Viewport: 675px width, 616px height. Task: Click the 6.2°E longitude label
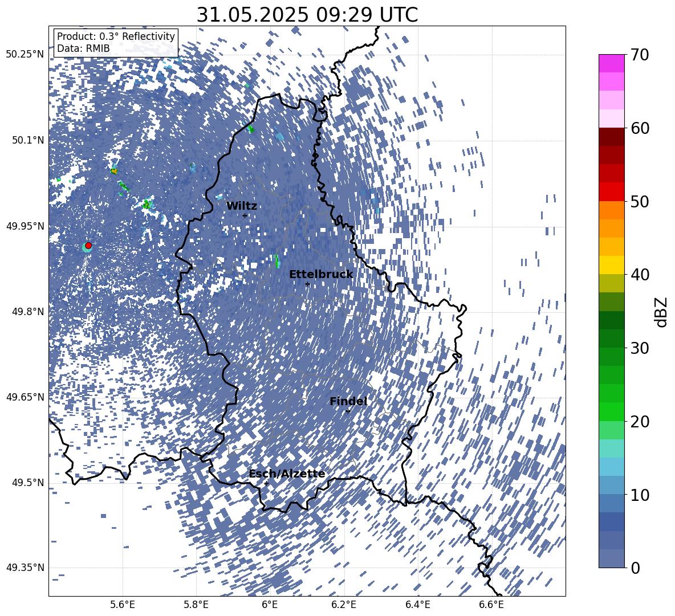pyautogui.click(x=344, y=605)
